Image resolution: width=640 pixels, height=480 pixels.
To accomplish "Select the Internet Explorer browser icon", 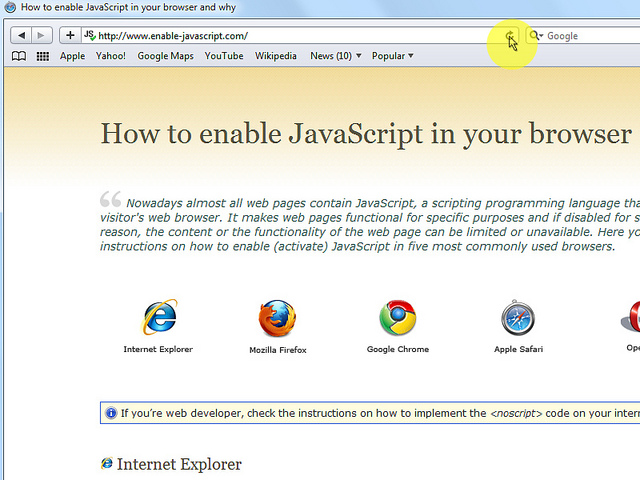I will tap(158, 319).
